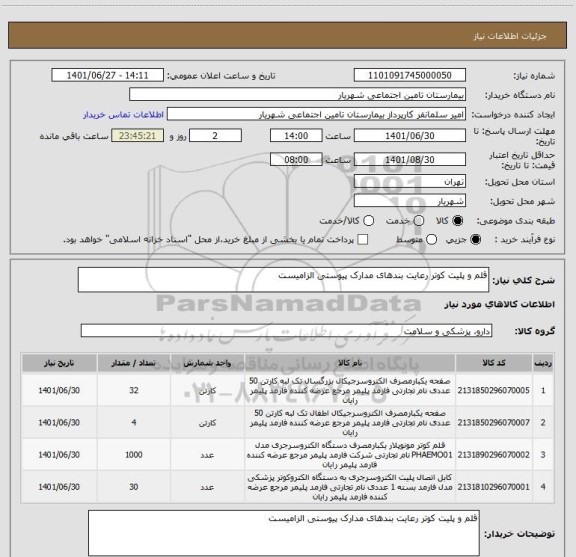Screen dimensions: 576x557
Task: Click the delivery province field تهران
Action: (x=410, y=182)
